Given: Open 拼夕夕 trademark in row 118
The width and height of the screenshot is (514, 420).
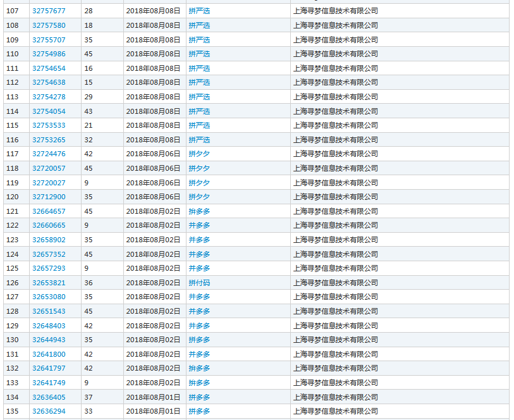Looking at the screenshot, I should [199, 168].
